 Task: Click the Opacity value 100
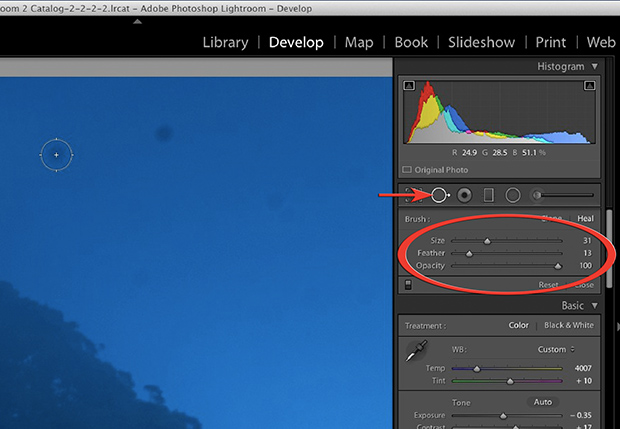(x=586, y=266)
